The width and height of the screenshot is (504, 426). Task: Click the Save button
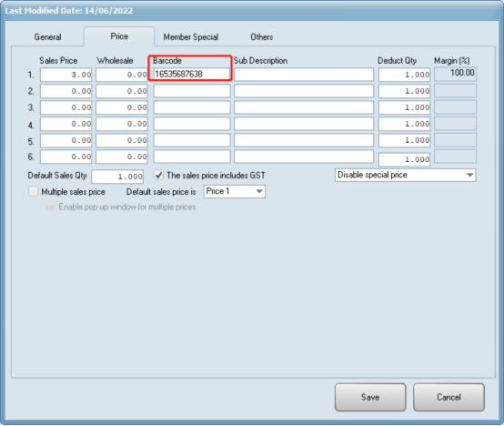(x=370, y=397)
